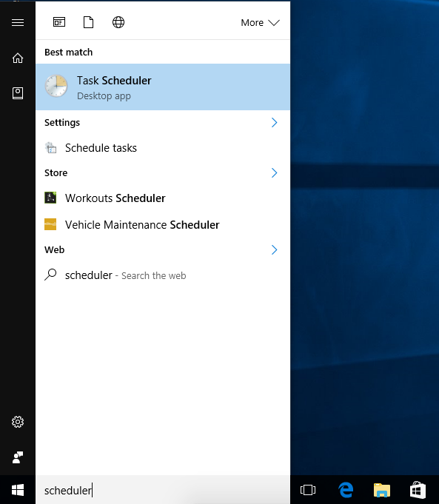Open Windows Store from taskbar
Screen dimensions: 439x504
[x=418, y=490]
